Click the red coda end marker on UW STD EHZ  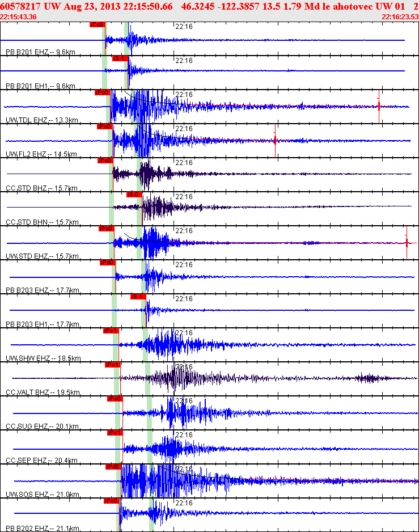pyautogui.click(x=407, y=243)
